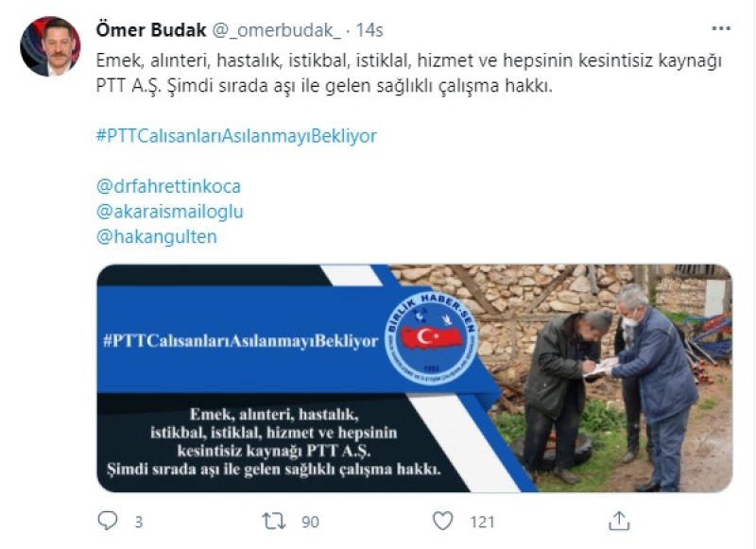Click the retweet arrows icon
Screen dimensions: 756x549
pyautogui.click(x=274, y=522)
